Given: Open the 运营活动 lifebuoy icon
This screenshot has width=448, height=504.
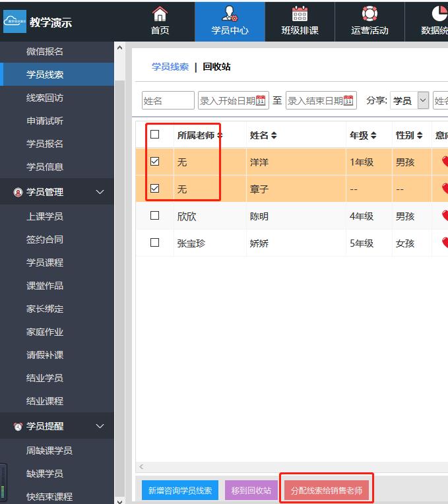Looking at the screenshot, I should point(369,14).
